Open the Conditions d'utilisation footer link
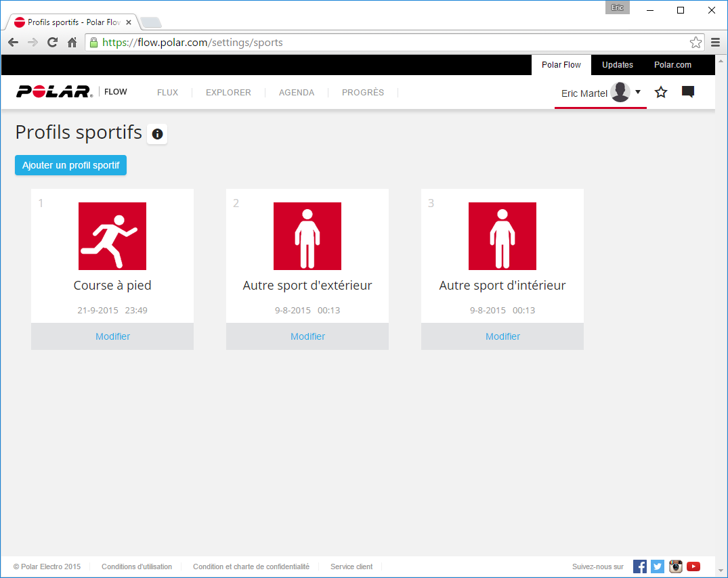This screenshot has width=728, height=578. (x=137, y=566)
